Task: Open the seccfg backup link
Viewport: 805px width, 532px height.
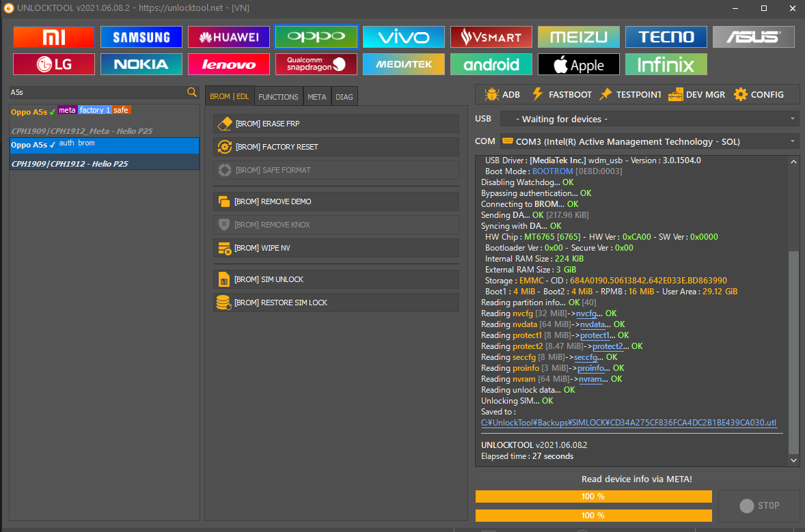Action: click(x=585, y=357)
